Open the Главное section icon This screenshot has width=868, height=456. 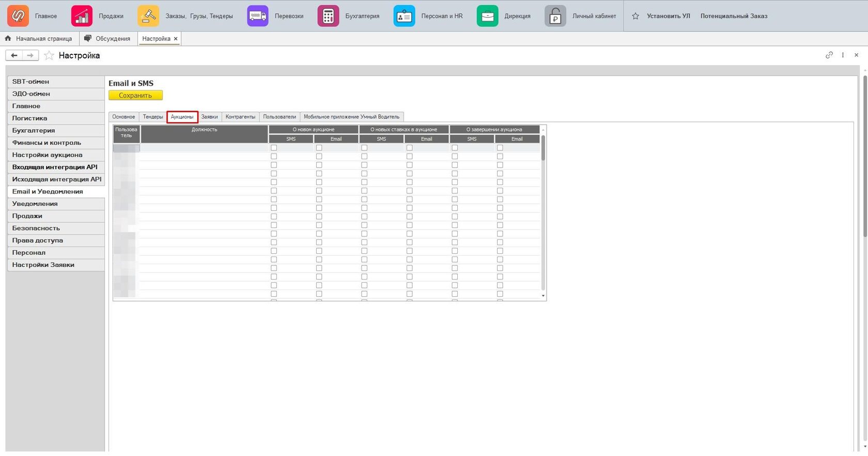coord(18,16)
